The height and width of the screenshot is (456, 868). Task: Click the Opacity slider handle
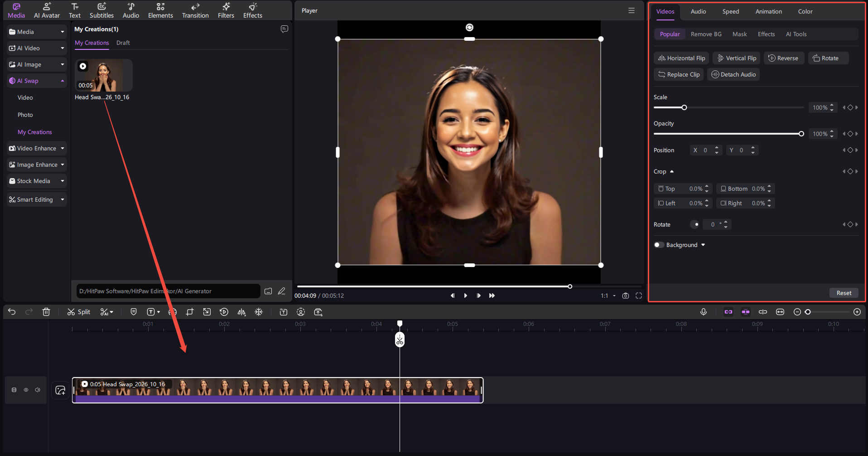click(x=801, y=134)
